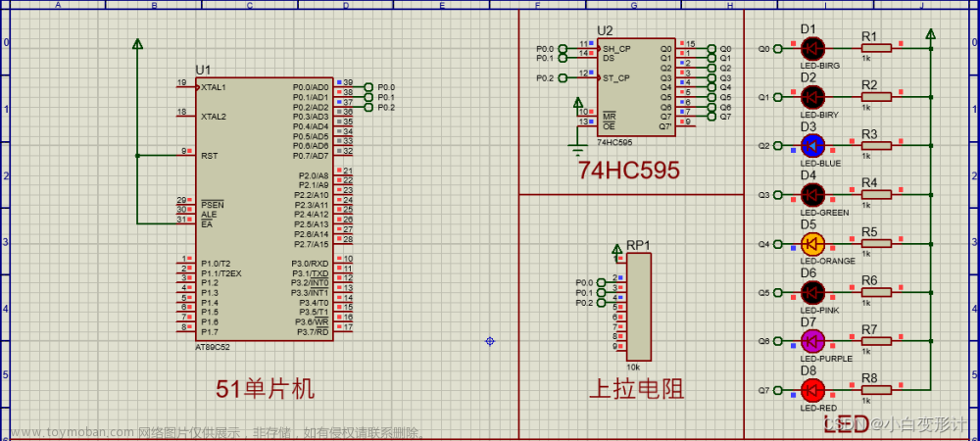Click the power arrow wired to U1 RST

(x=137, y=43)
